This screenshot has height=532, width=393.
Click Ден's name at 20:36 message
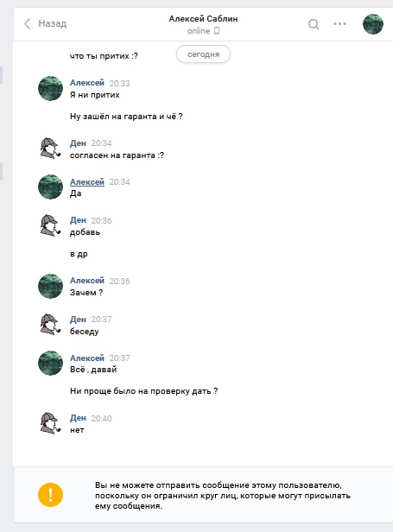(x=78, y=220)
